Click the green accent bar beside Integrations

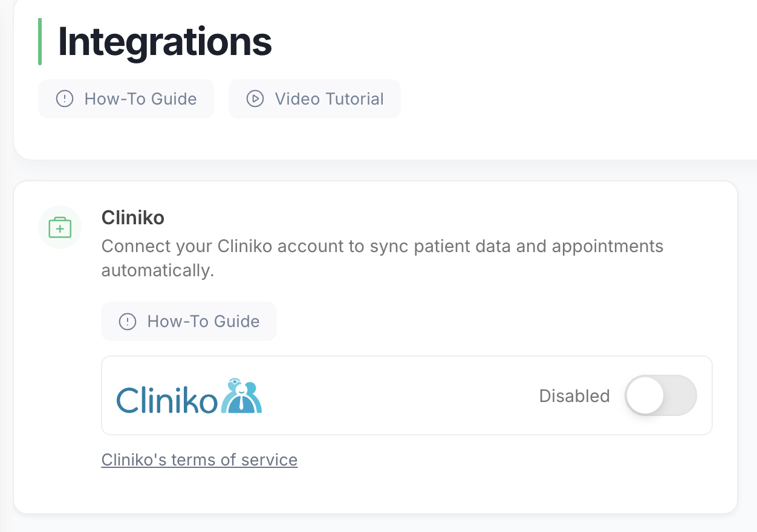[x=40, y=42]
